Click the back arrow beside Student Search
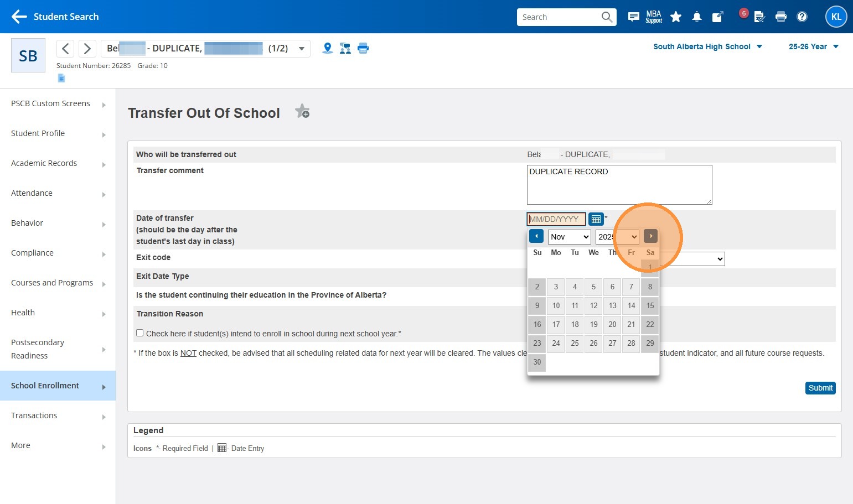853x504 pixels. [x=19, y=17]
